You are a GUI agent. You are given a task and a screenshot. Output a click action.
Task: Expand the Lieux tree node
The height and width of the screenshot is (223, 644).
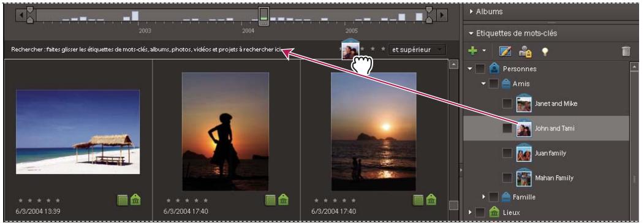pyautogui.click(x=470, y=213)
